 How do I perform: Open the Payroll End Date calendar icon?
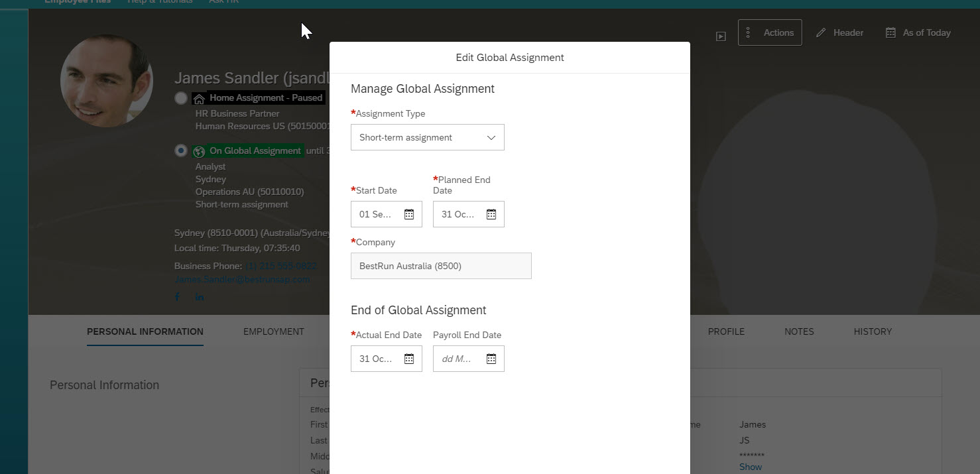491,359
